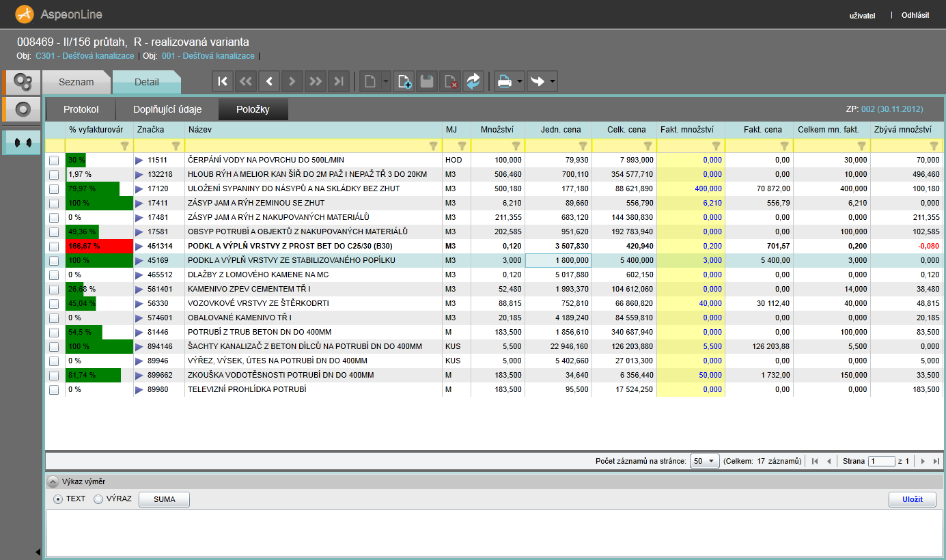Collapse the left sidebar arrow
Image resolution: width=946 pixels, height=560 pixels.
pos(38,552)
